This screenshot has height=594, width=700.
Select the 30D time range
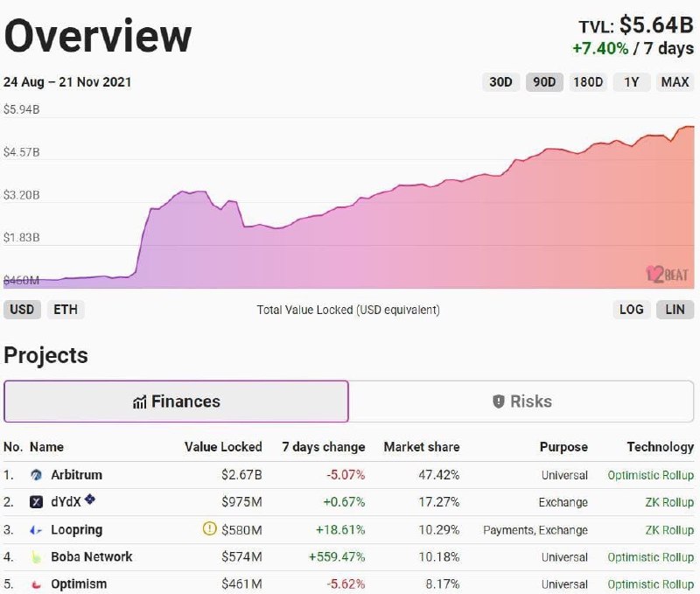click(x=500, y=82)
